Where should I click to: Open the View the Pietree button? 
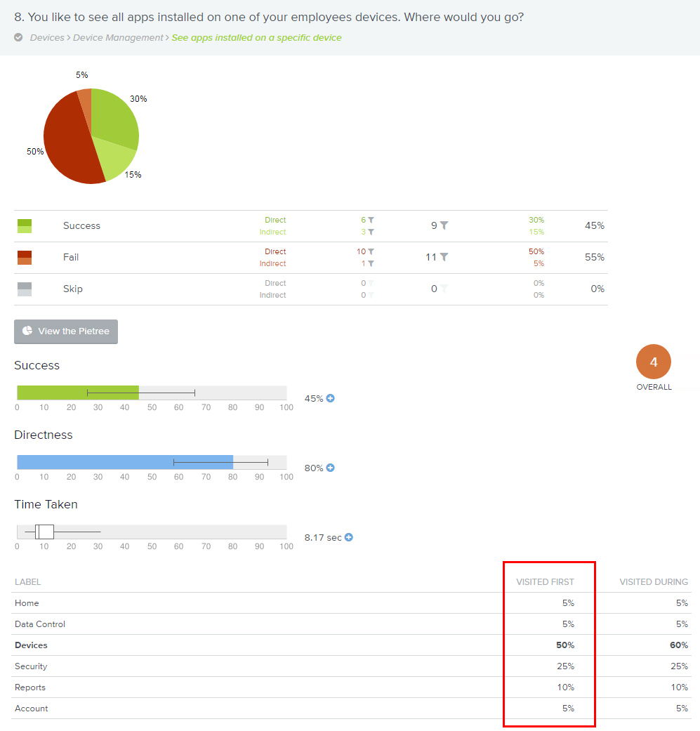(x=66, y=331)
